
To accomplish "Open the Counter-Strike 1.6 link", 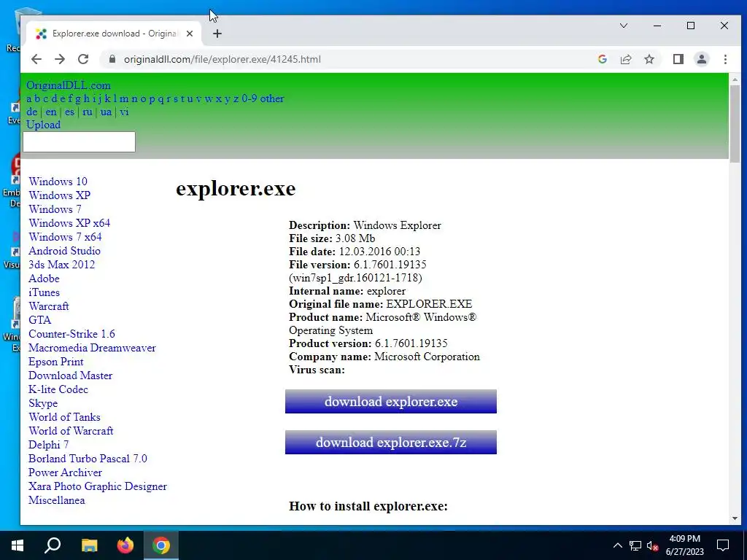I will [x=71, y=334].
